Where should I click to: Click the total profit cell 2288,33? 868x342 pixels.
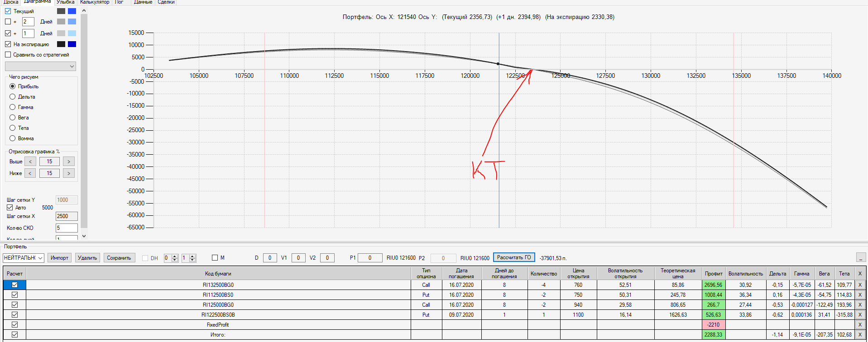(714, 335)
